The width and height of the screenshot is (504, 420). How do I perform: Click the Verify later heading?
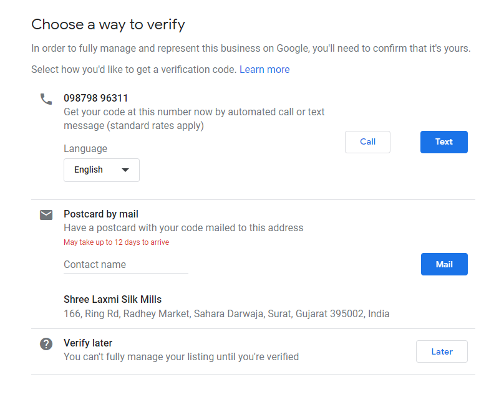tap(88, 343)
